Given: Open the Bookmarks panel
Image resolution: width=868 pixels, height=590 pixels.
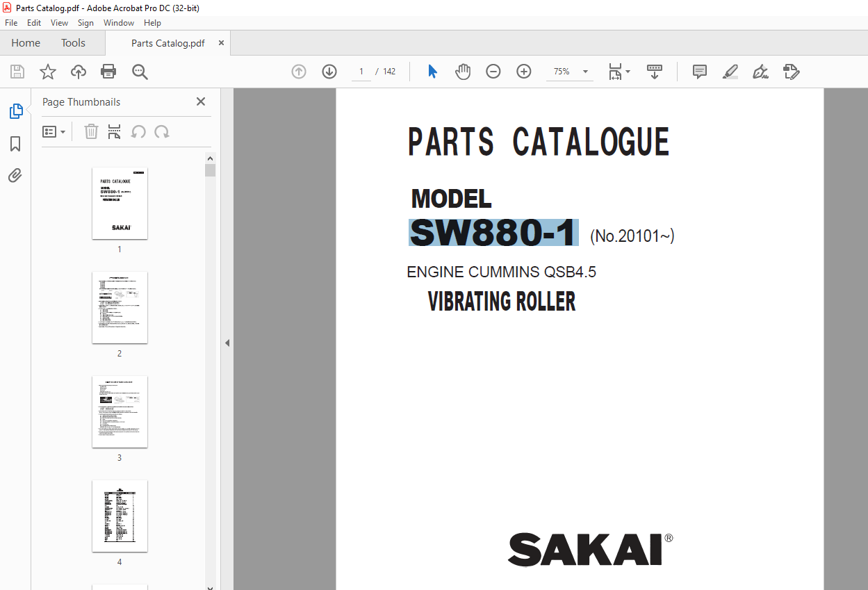Looking at the screenshot, I should click(x=15, y=144).
